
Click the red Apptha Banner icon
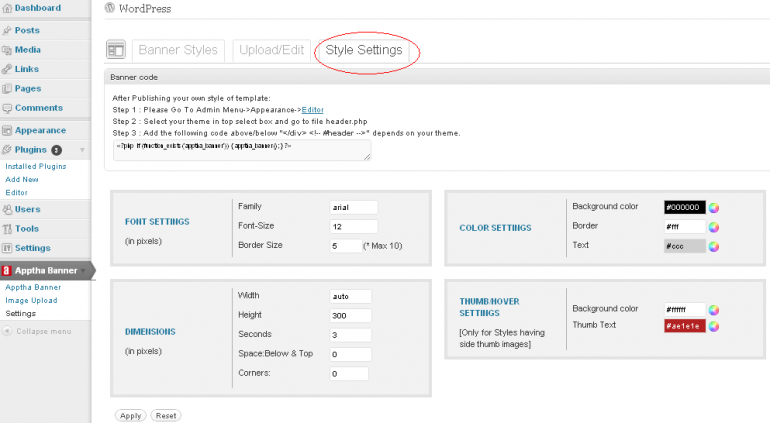(x=6, y=271)
